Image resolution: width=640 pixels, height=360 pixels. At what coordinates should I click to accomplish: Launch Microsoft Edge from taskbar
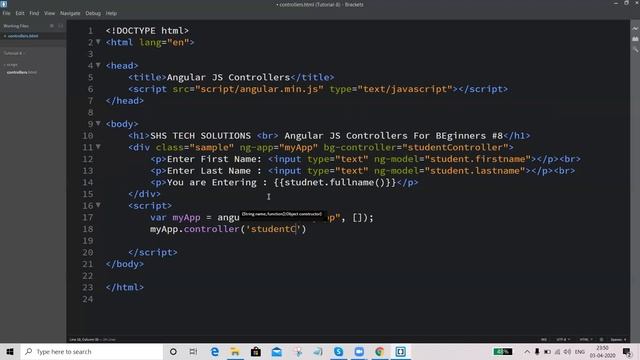pos(215,351)
